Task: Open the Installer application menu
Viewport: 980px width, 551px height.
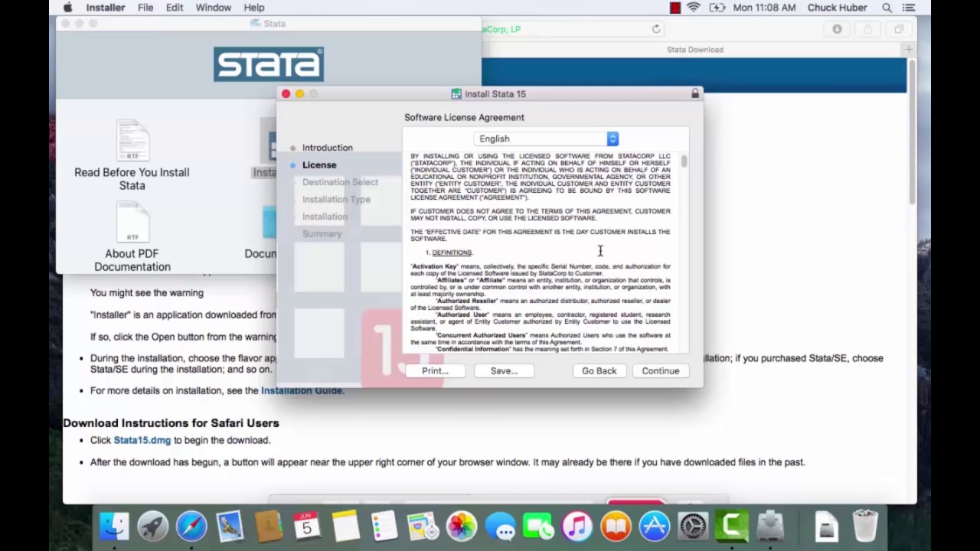Action: coord(105,8)
